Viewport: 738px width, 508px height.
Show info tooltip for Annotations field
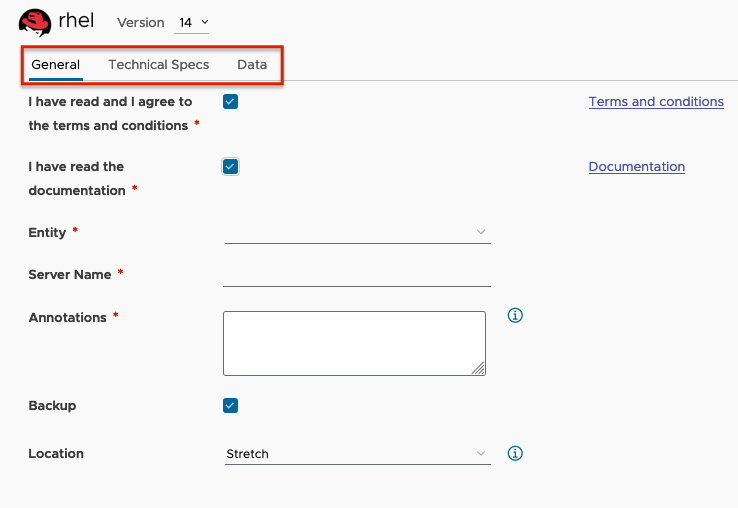(x=516, y=315)
